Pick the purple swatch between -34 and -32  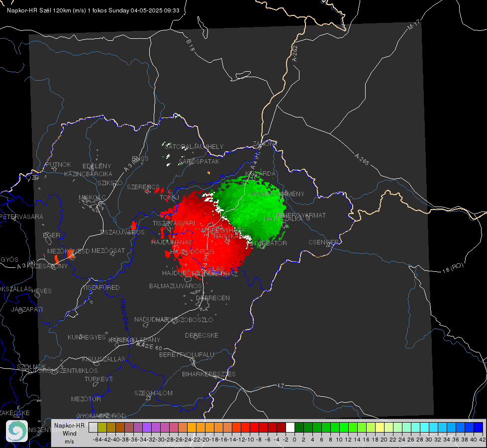147,427
